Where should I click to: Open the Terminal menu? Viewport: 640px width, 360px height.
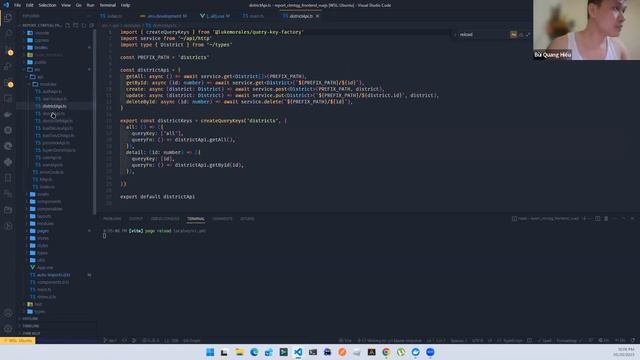[108, 5]
